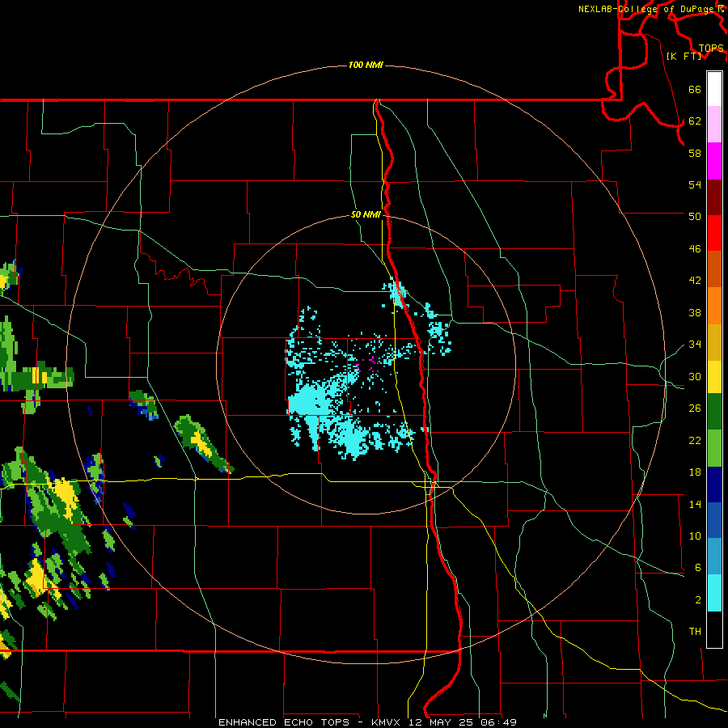Click the "42" legend value

point(695,281)
